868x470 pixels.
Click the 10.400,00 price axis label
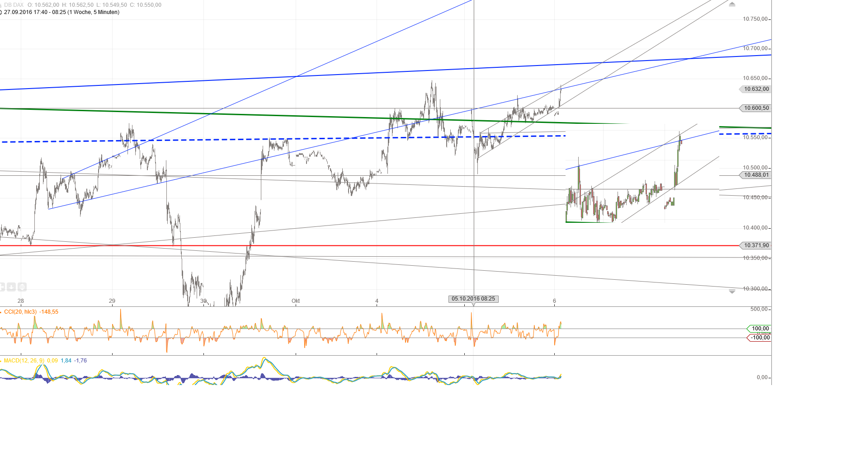pyautogui.click(x=755, y=228)
